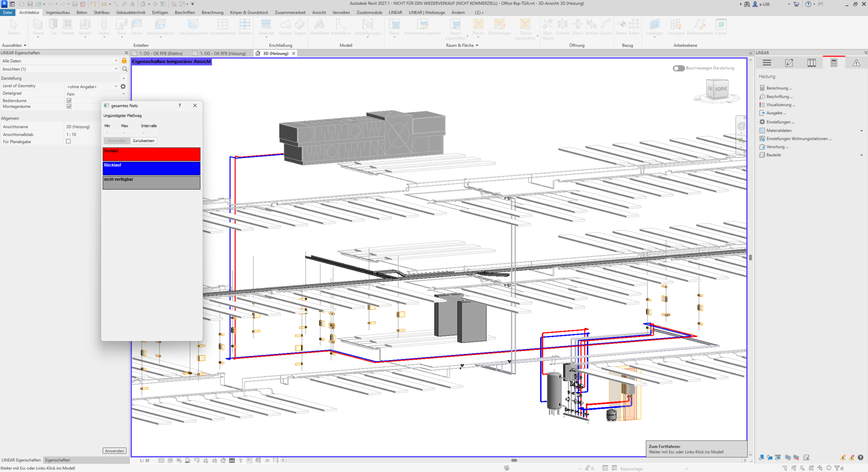Click the warning triangle icon in LINEAR panel
The image size is (868, 472).
coord(856,63)
